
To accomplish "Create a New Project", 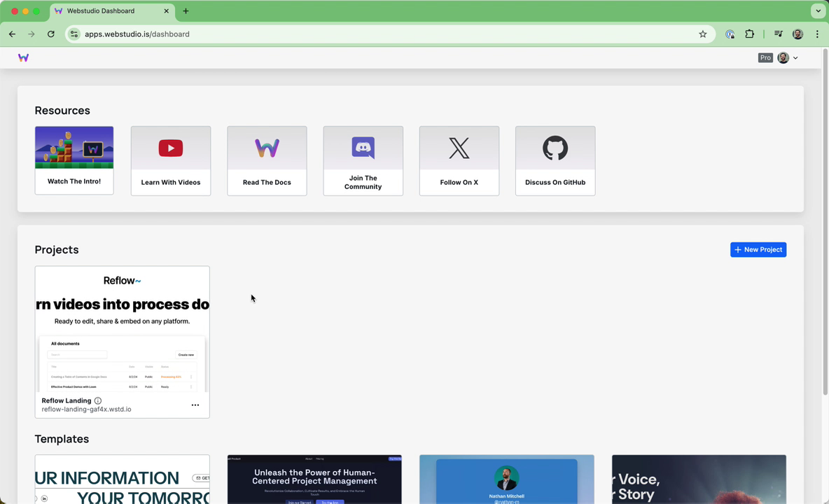I will (758, 249).
